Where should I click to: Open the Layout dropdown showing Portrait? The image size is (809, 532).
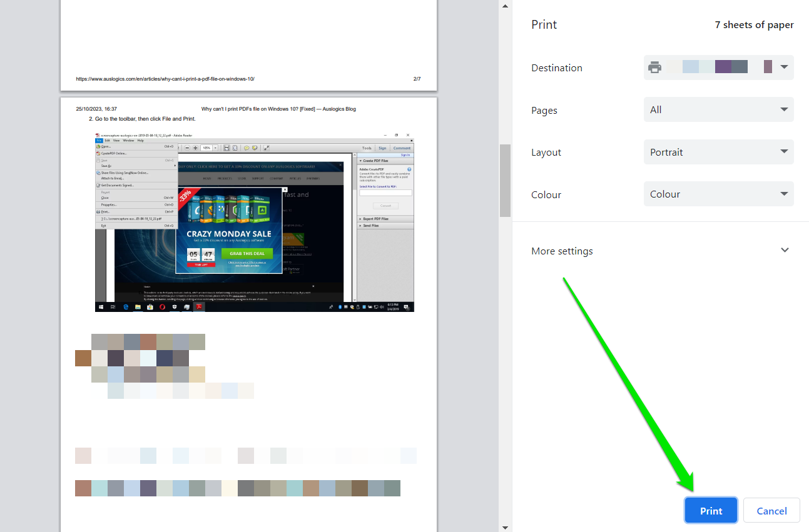718,152
